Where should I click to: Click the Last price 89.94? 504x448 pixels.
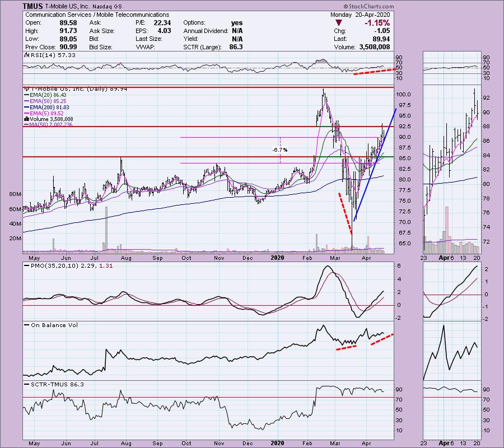(x=381, y=39)
